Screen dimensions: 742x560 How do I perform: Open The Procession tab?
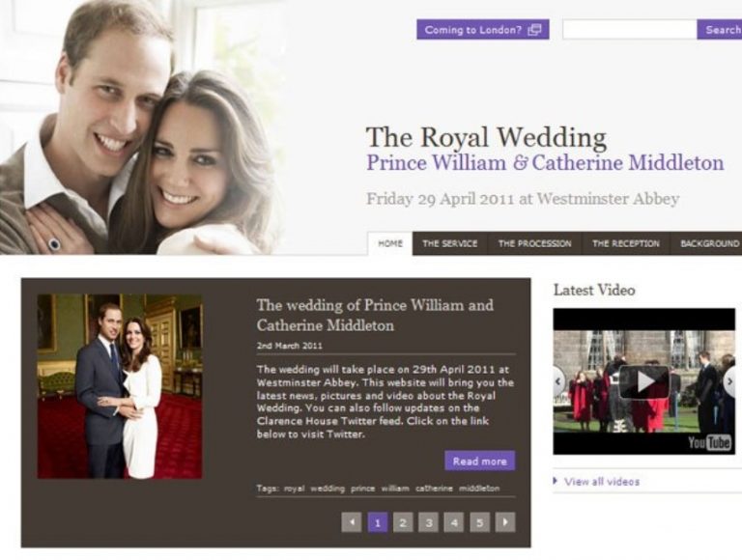[534, 243]
